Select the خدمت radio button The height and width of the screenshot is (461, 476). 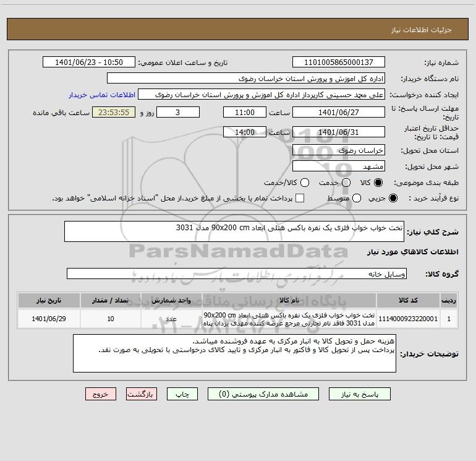[346, 183]
